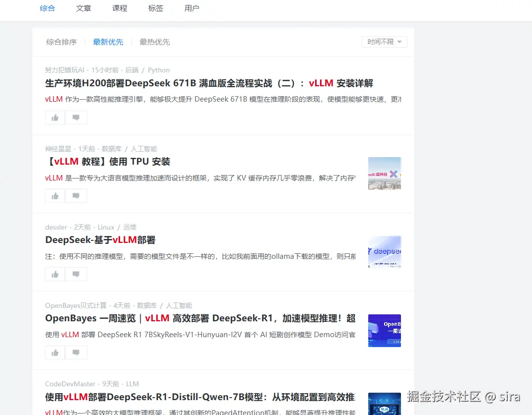Like the OpenBayes 一周速览 article
Viewport: 532px width, 415px height.
55,353
